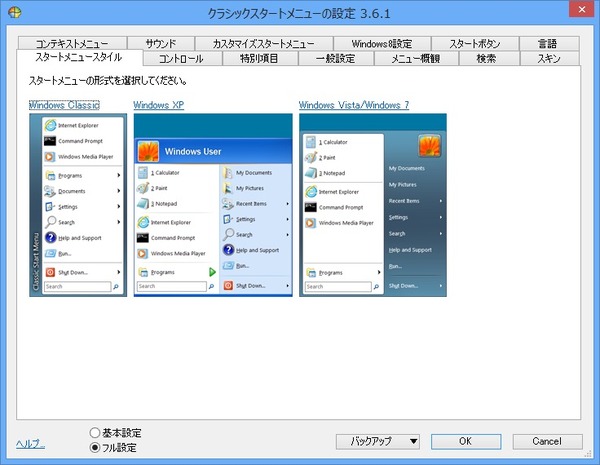Switch to the コンテキストメニュー tab
The height and width of the screenshot is (465, 600).
point(72,43)
